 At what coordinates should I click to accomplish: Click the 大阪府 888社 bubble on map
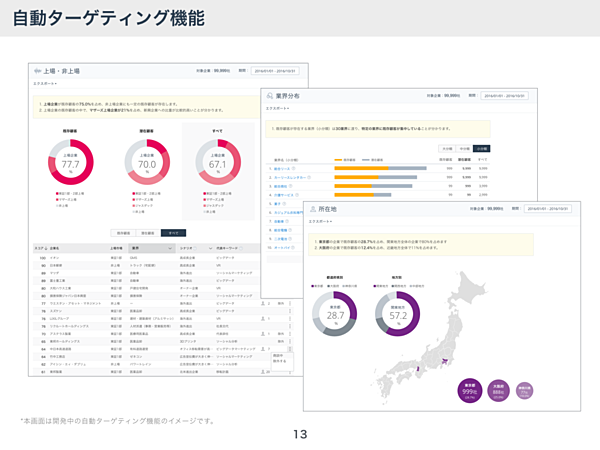(498, 391)
